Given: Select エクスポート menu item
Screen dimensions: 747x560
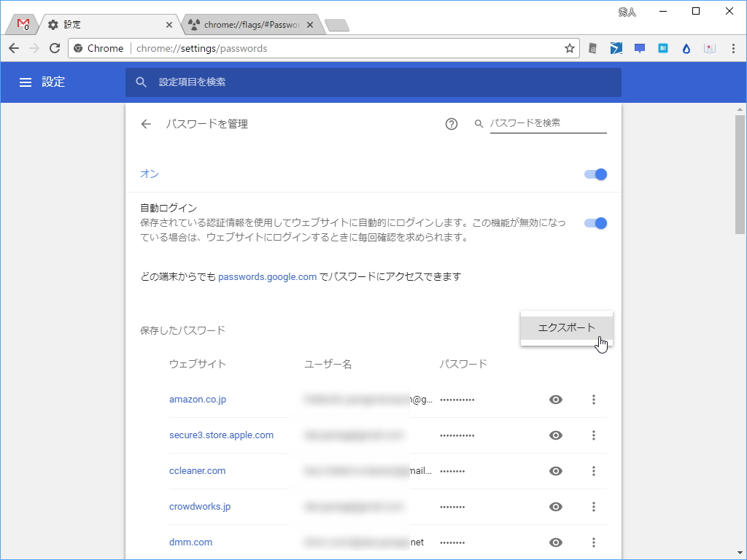Looking at the screenshot, I should coord(566,327).
